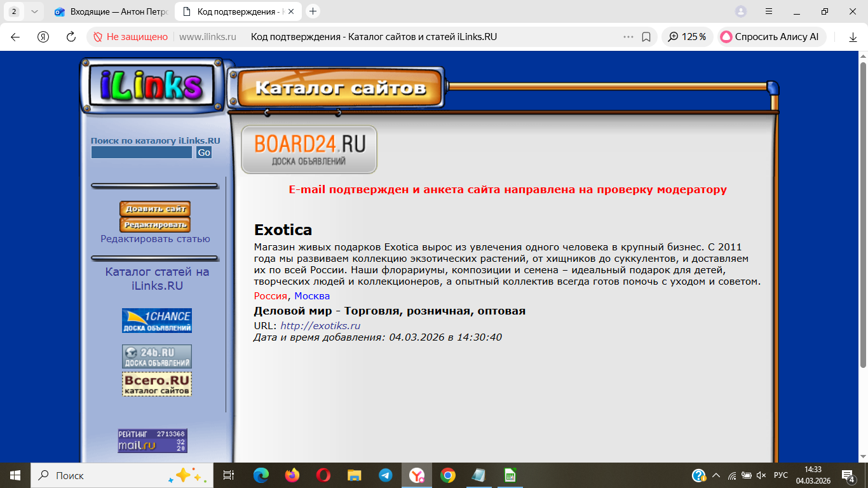Open the browser hamburger menu

pyautogui.click(x=769, y=11)
